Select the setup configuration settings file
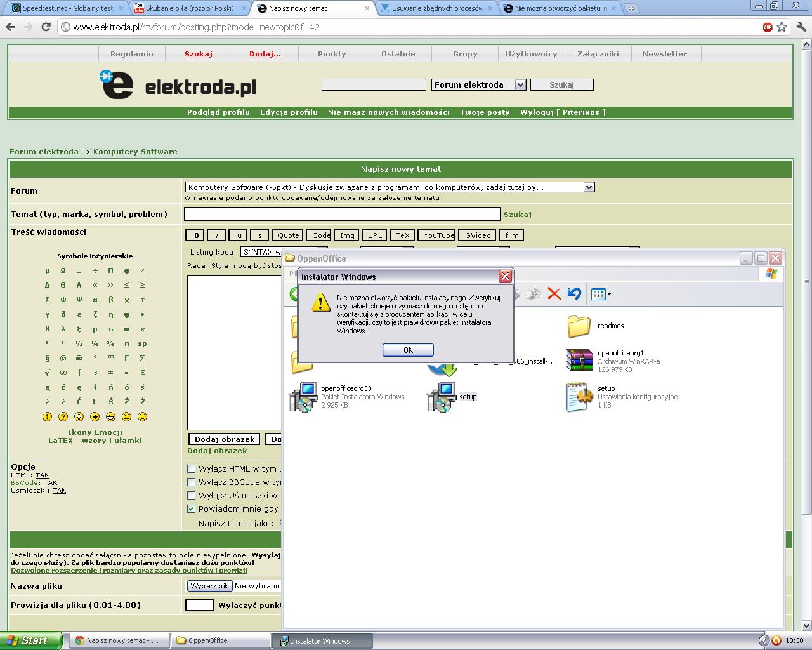812x650 pixels. tap(622, 397)
